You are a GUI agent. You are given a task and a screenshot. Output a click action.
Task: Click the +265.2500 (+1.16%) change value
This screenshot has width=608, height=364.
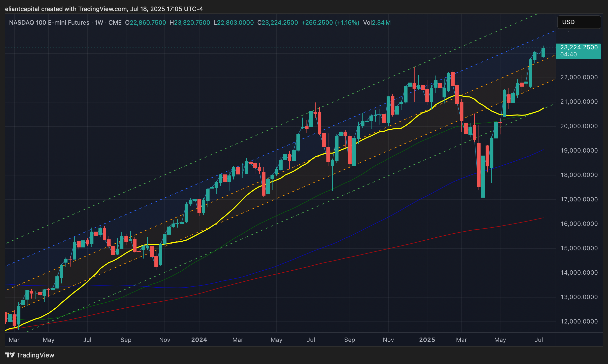[x=330, y=23]
